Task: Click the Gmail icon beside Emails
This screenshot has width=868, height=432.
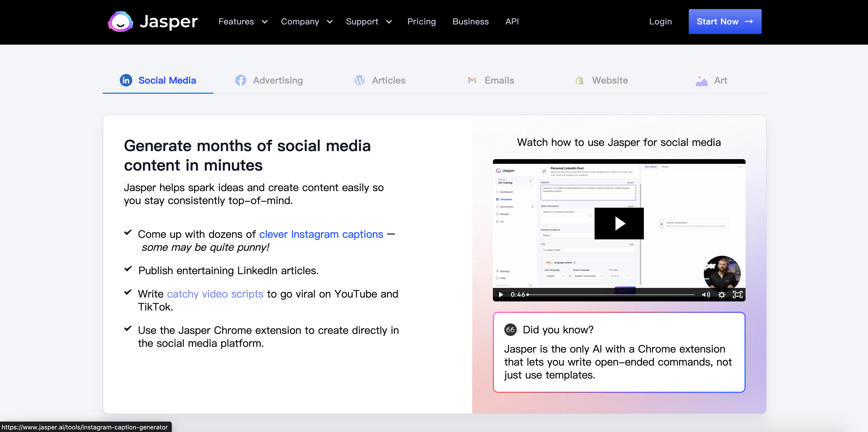Action: [x=472, y=80]
